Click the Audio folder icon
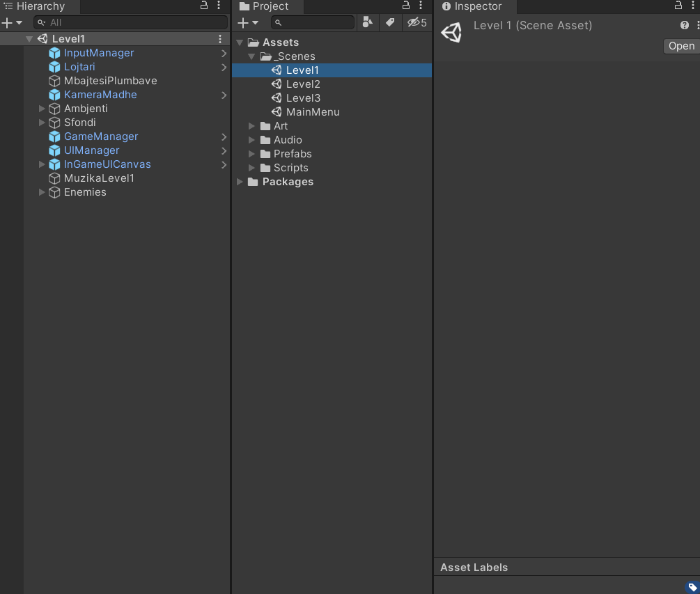700x594 pixels. coord(265,140)
